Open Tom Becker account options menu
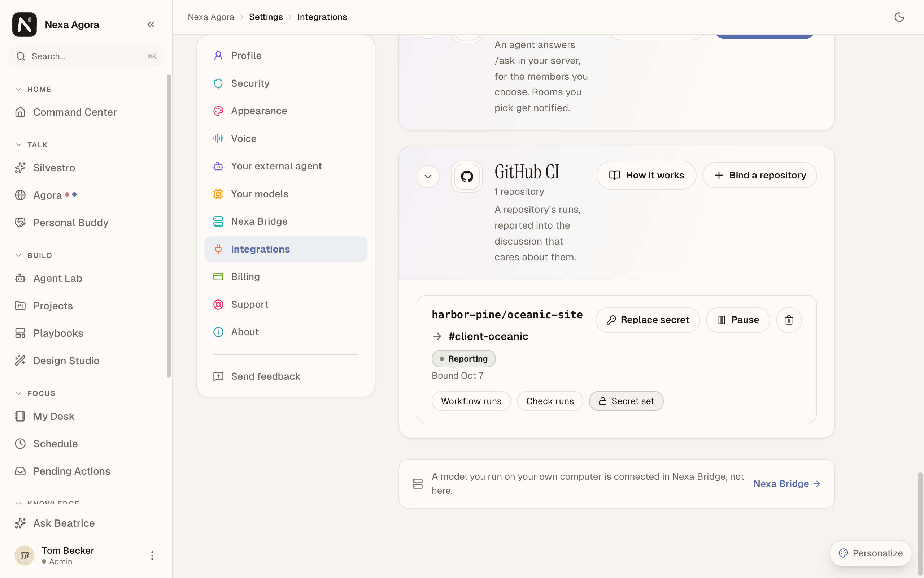 click(x=152, y=556)
